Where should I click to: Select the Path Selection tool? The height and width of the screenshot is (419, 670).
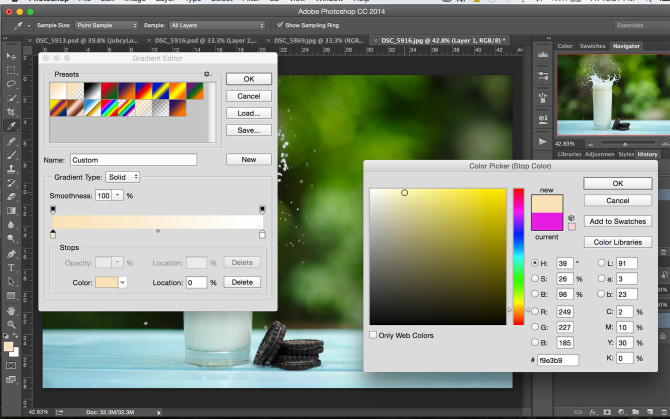click(x=11, y=281)
